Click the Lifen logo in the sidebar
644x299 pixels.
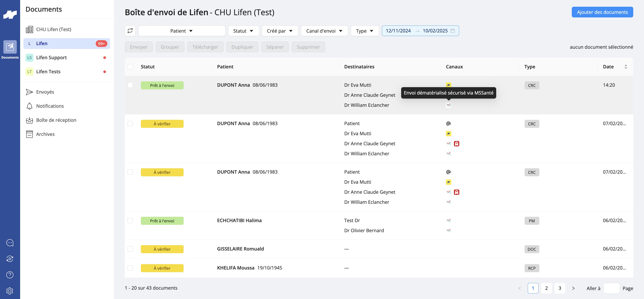(x=10, y=15)
